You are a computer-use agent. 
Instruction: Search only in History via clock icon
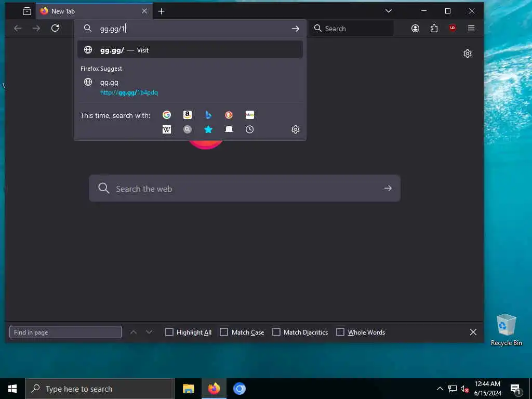tap(250, 129)
